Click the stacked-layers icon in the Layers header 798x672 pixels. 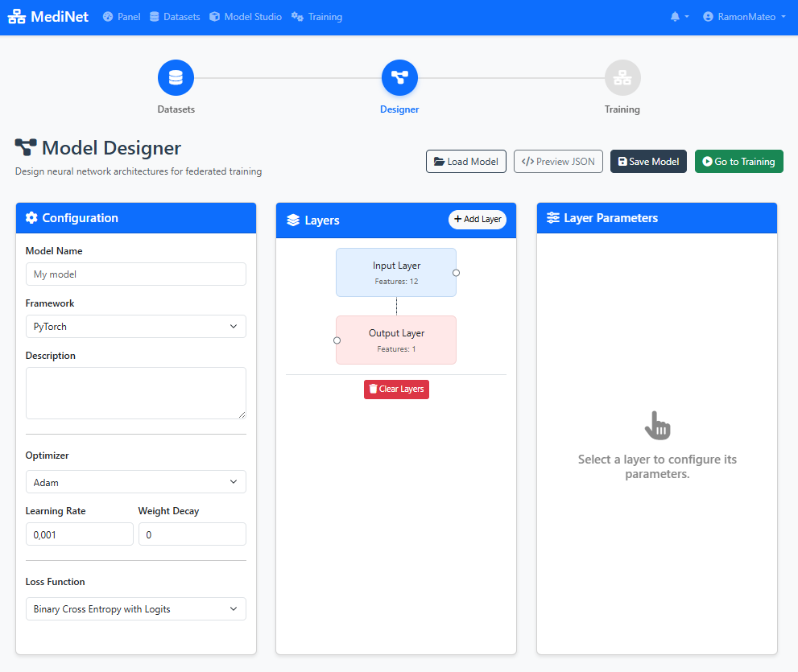tap(294, 220)
